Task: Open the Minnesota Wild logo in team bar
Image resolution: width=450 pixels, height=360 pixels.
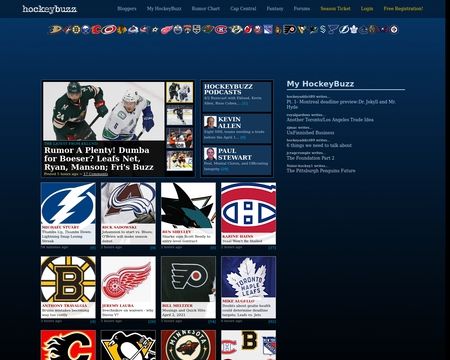Action: point(208,30)
